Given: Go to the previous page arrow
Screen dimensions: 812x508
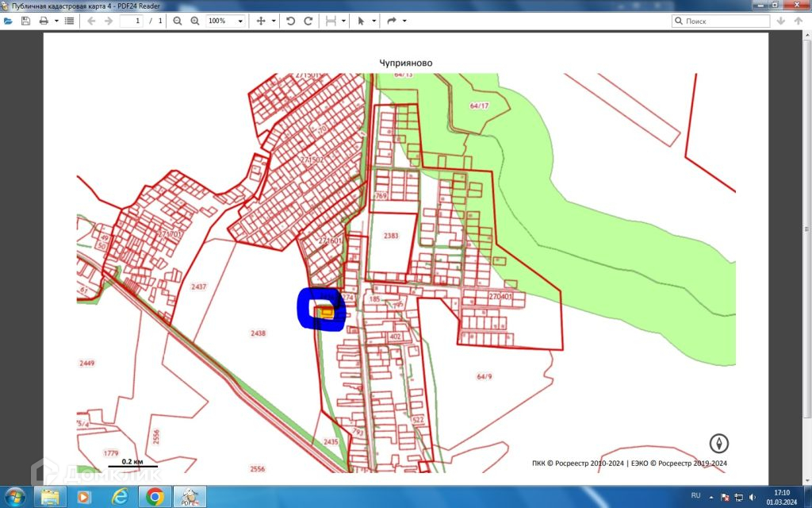Looking at the screenshot, I should [x=92, y=21].
